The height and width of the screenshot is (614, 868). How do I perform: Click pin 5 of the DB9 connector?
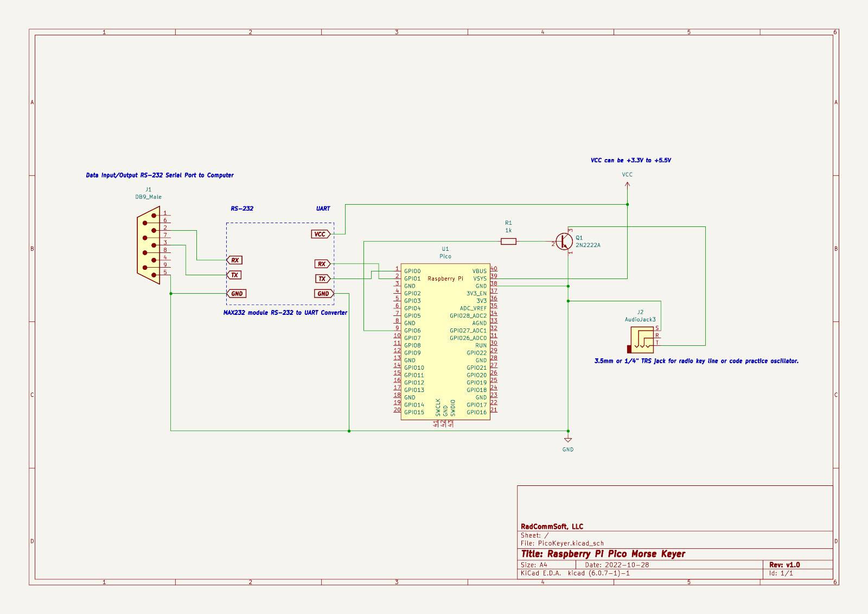click(165, 273)
